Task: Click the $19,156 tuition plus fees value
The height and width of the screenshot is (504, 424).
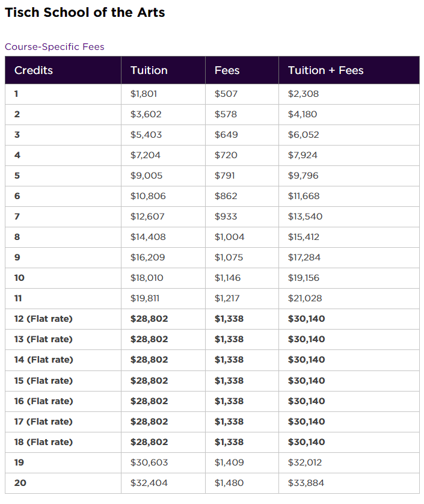Action: [x=304, y=278]
